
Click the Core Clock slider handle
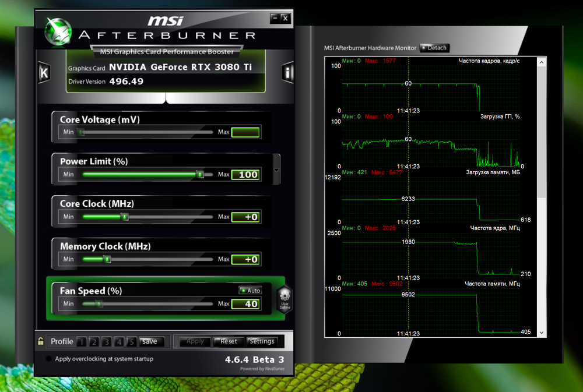125,217
